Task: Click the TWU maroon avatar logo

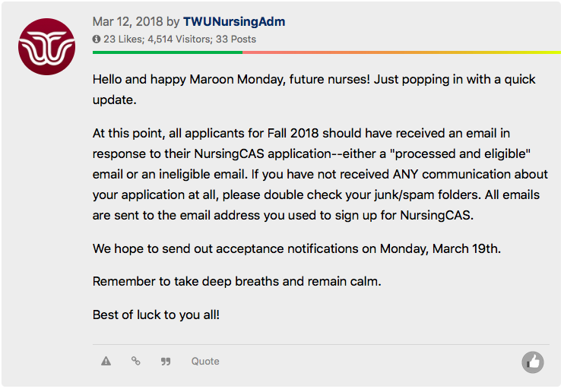Action: 47,47
